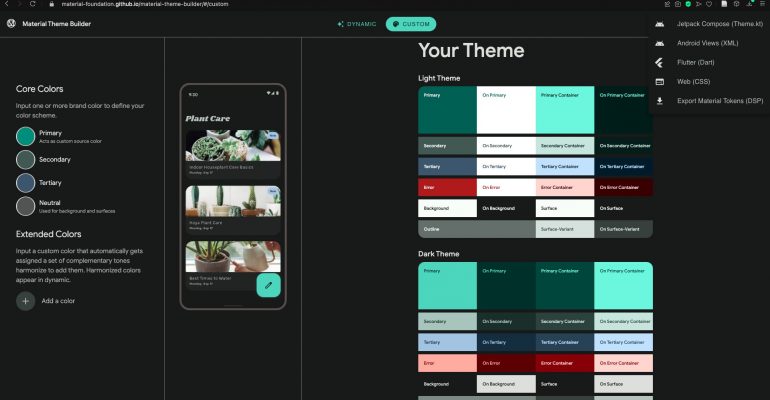Open the browser hamburger menu icon
The image size is (770, 400).
tap(763, 4)
